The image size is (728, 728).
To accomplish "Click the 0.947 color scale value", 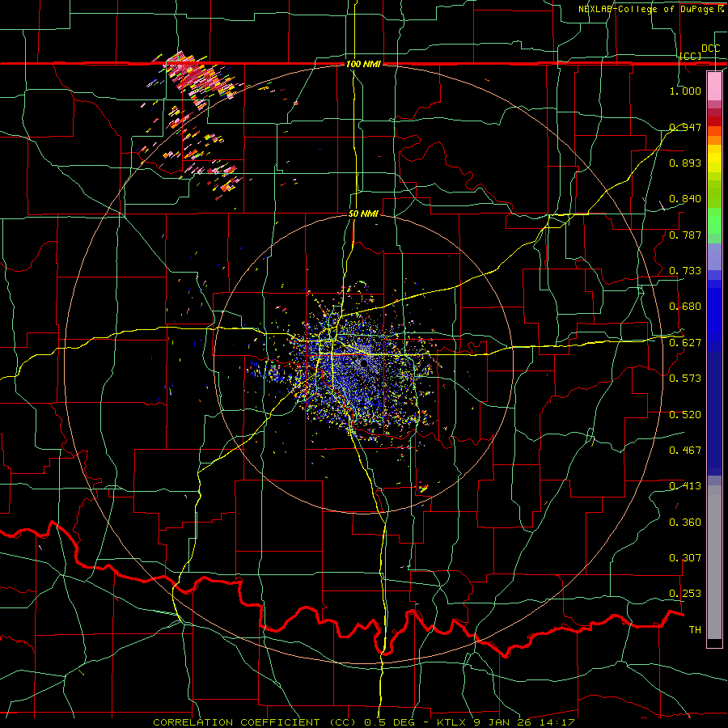I will coord(685,127).
